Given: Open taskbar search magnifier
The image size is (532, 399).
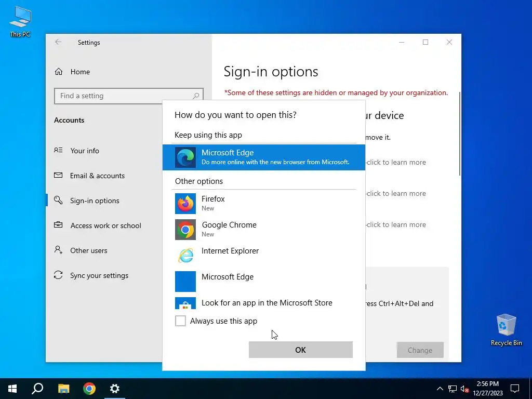Looking at the screenshot, I should [37, 389].
